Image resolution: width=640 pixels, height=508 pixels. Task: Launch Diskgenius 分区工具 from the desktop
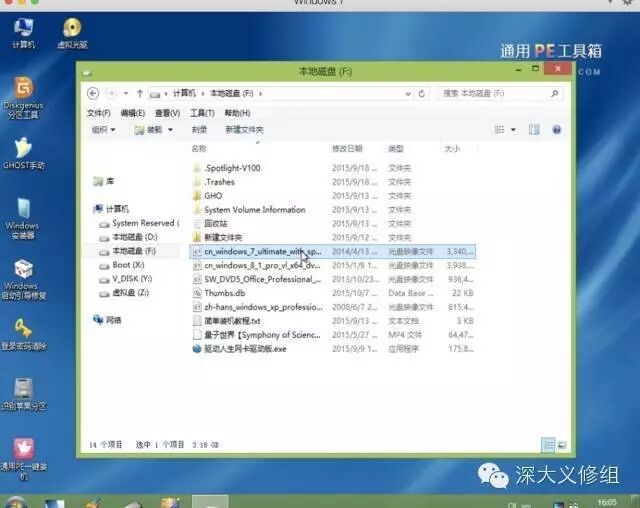[23, 98]
